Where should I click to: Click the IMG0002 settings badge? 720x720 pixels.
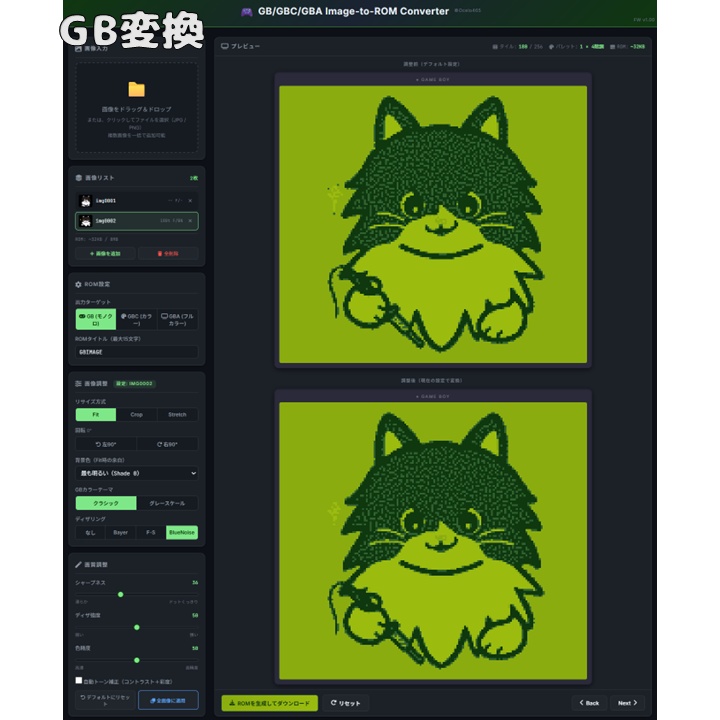(x=134, y=383)
